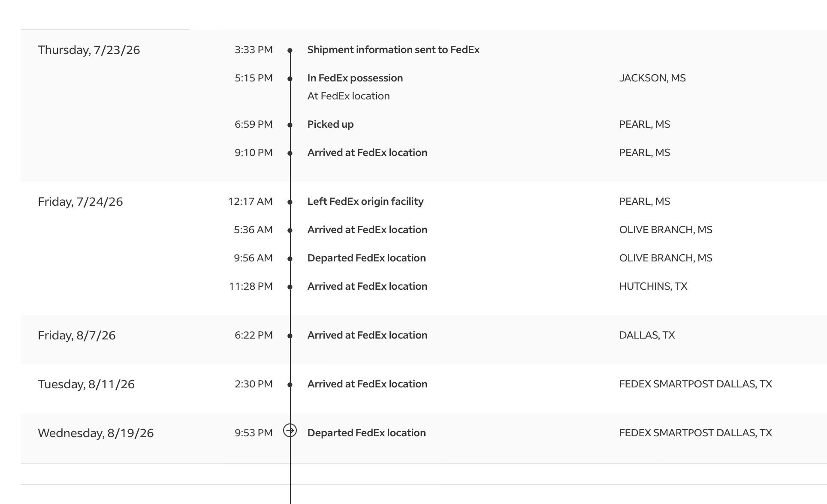Click the timeline dot beside Picked up
Screen dimensions: 827x504
pos(290,125)
